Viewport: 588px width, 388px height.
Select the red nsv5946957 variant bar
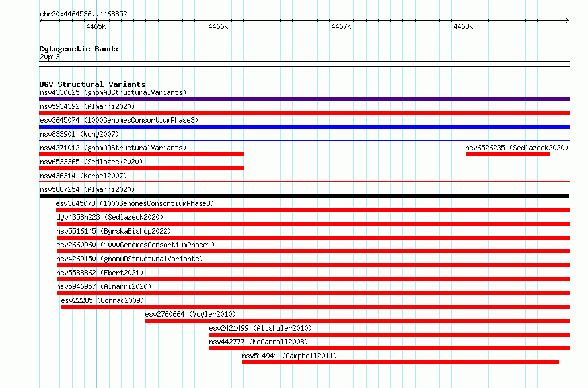313,293
